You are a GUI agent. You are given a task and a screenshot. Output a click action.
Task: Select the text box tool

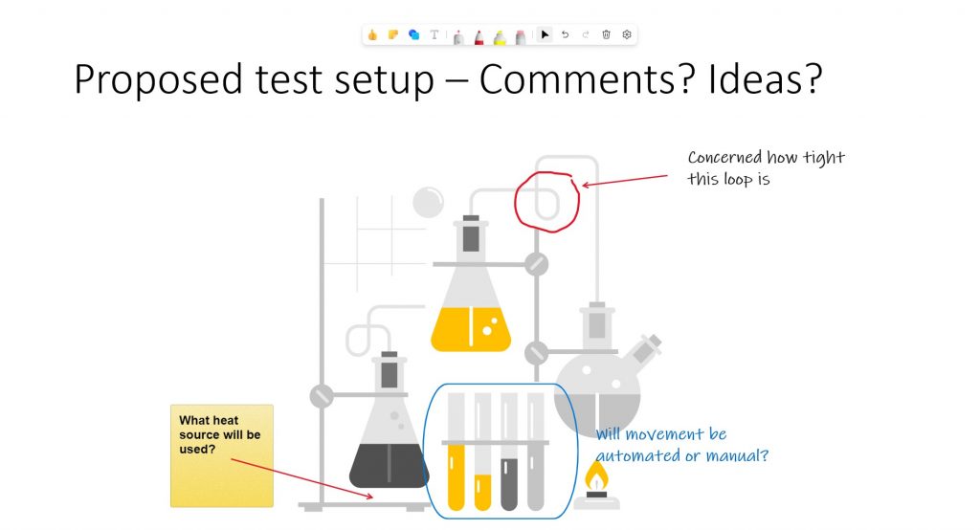tap(434, 35)
